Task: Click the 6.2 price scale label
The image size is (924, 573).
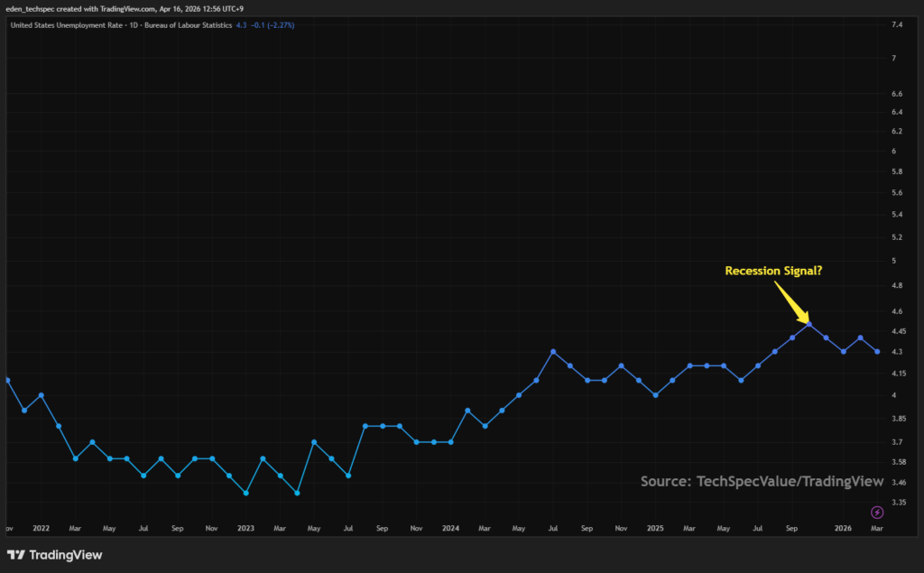Action: (x=897, y=131)
